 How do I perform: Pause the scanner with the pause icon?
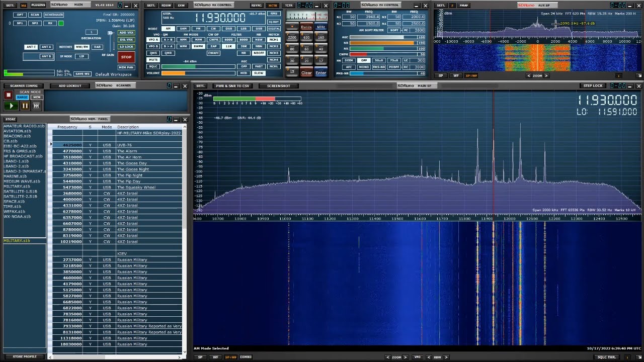[x=25, y=106]
